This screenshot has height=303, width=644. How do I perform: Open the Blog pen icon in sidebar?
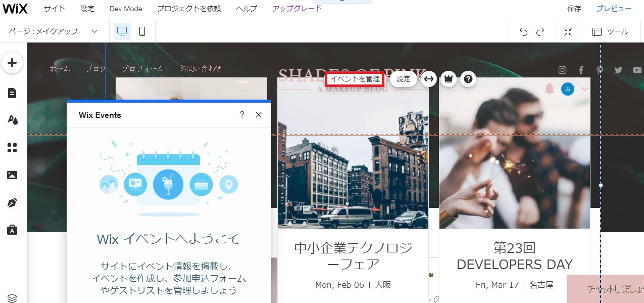click(12, 203)
